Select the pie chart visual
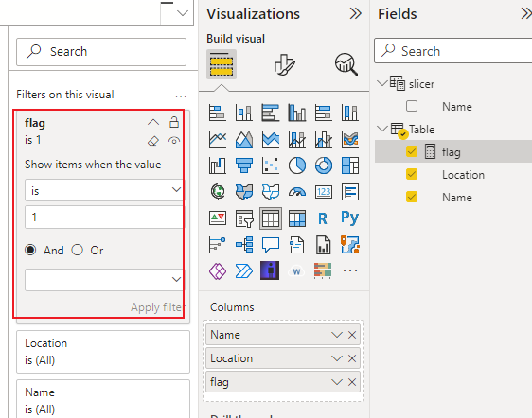 tap(297, 165)
